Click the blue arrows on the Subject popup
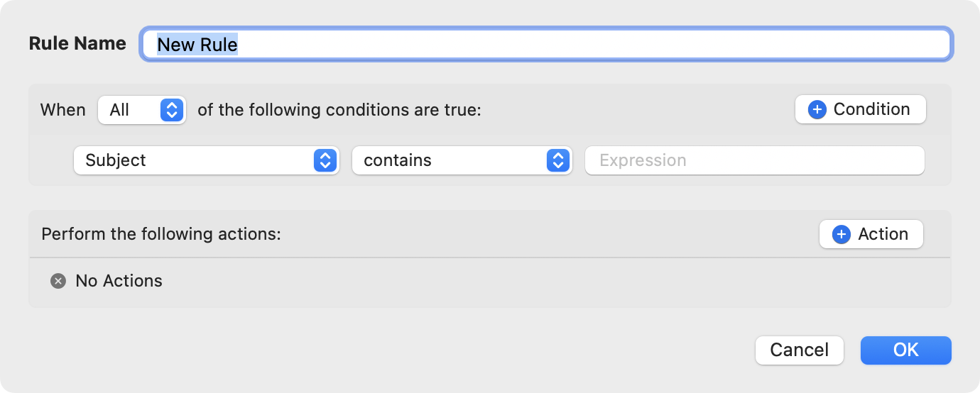The height and width of the screenshot is (393, 980). click(325, 161)
